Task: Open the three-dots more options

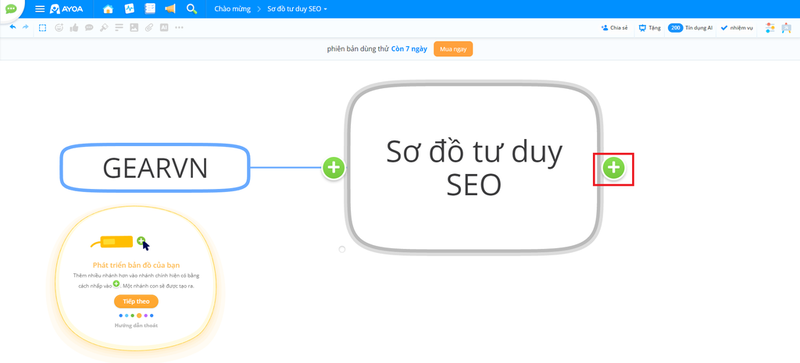Action: click(x=179, y=28)
